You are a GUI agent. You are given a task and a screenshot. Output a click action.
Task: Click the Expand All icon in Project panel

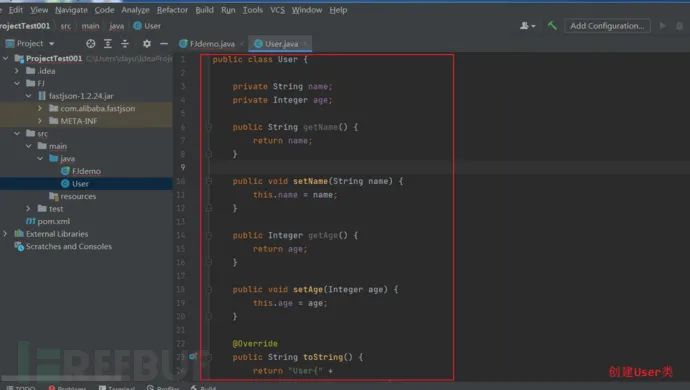pos(108,44)
